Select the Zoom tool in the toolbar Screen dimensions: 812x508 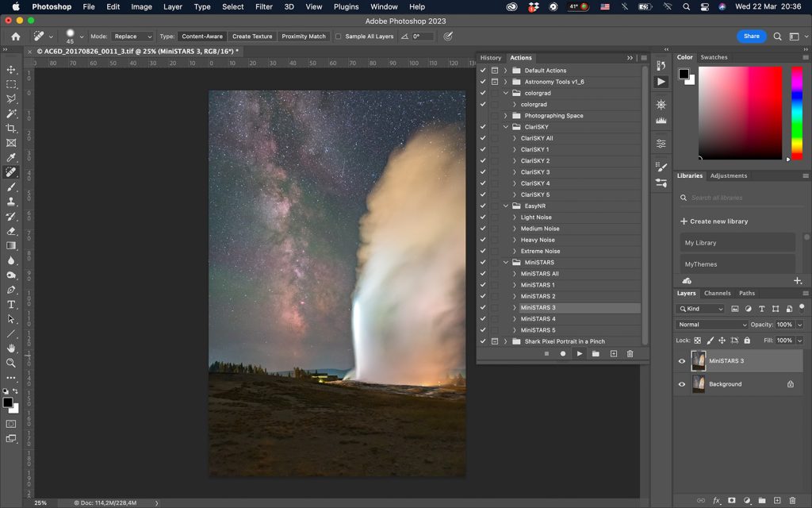(11, 364)
